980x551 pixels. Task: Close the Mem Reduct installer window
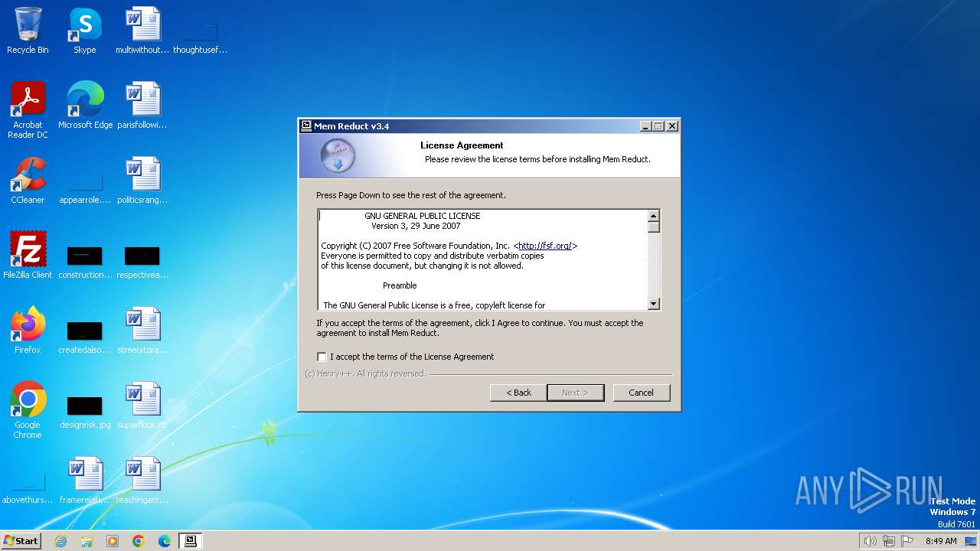tap(672, 126)
